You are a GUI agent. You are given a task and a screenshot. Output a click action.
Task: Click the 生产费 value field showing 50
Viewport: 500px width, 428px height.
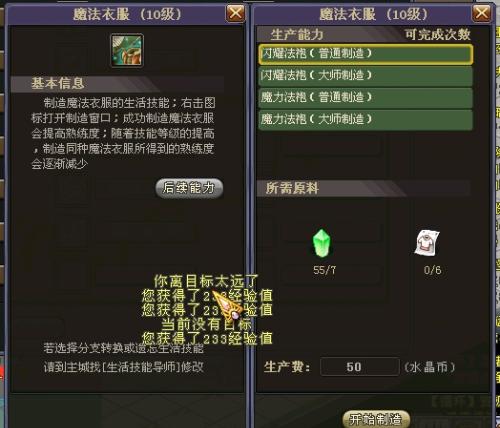[x=360, y=367]
